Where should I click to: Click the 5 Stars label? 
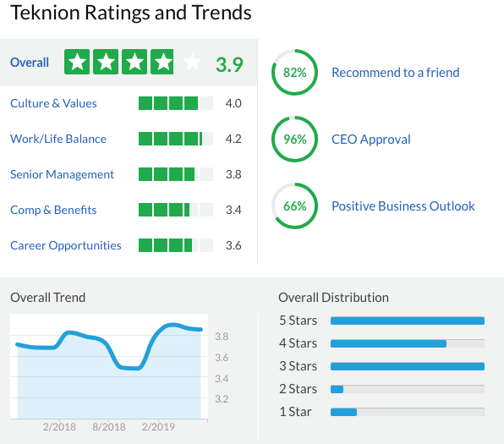coord(298,321)
